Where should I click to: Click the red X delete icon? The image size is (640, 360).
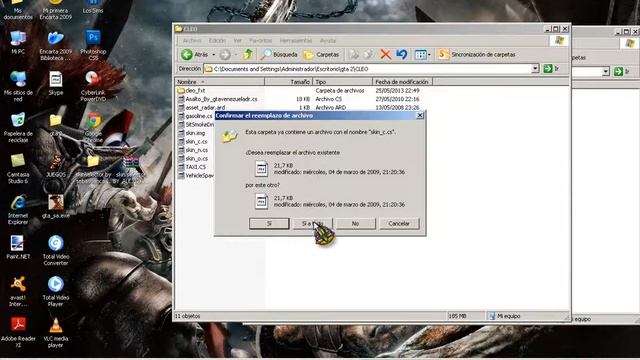point(385,54)
